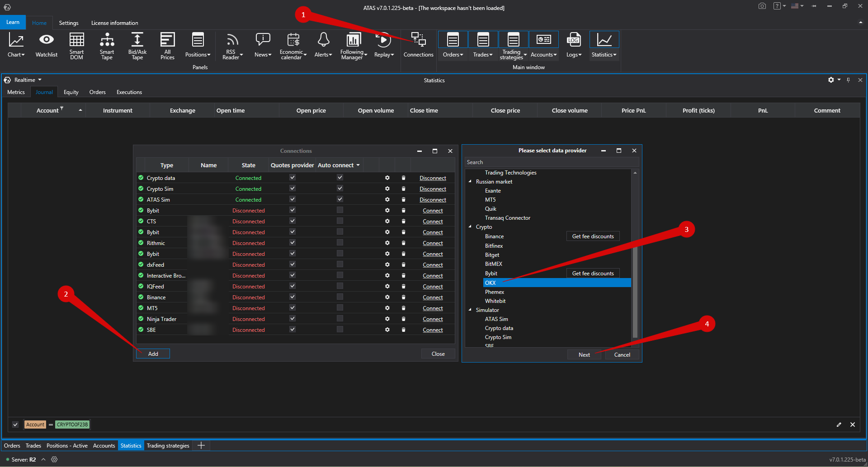
Task: Click the provider list vertical scrollbar
Action: (635, 292)
